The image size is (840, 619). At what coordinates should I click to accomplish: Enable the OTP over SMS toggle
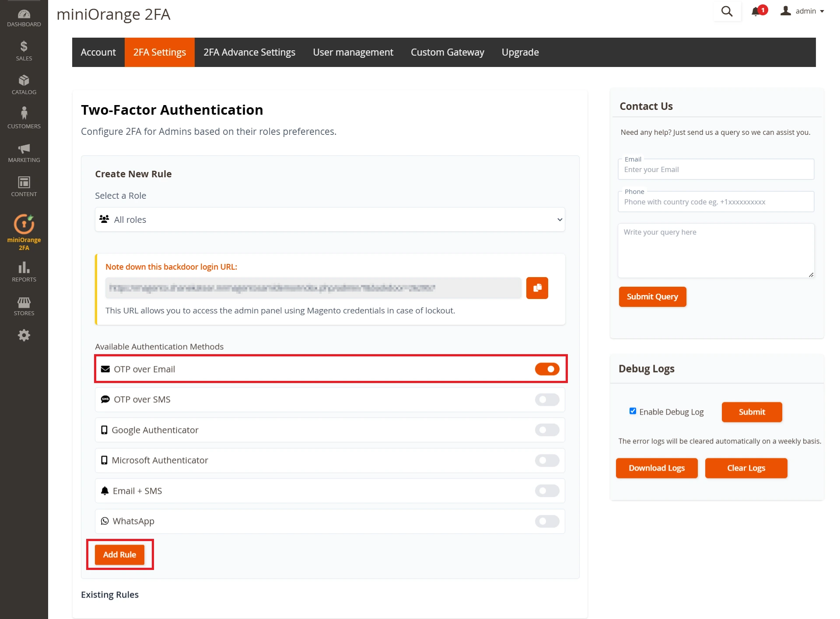[x=547, y=399]
